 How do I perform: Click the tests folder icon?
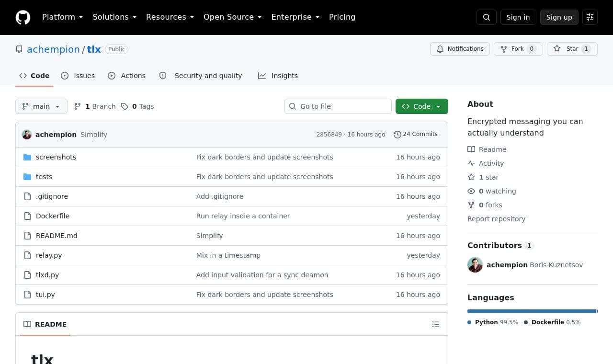pyautogui.click(x=27, y=177)
